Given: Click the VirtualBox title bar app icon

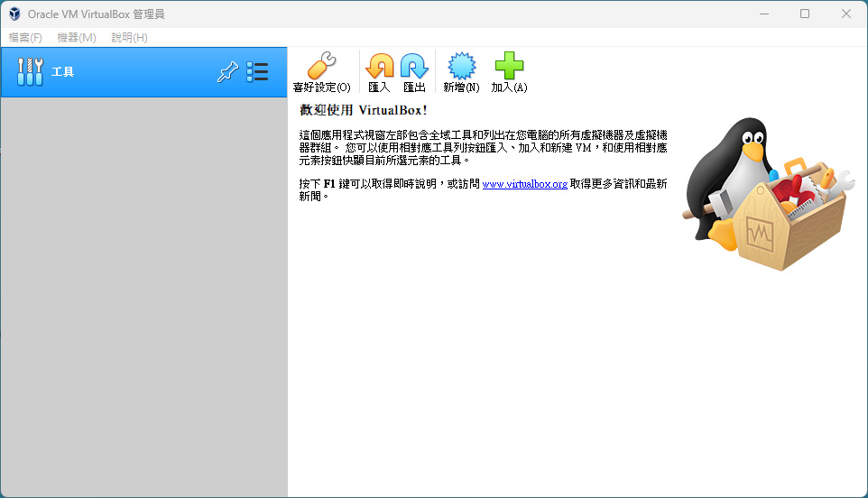Looking at the screenshot, I should tap(14, 14).
